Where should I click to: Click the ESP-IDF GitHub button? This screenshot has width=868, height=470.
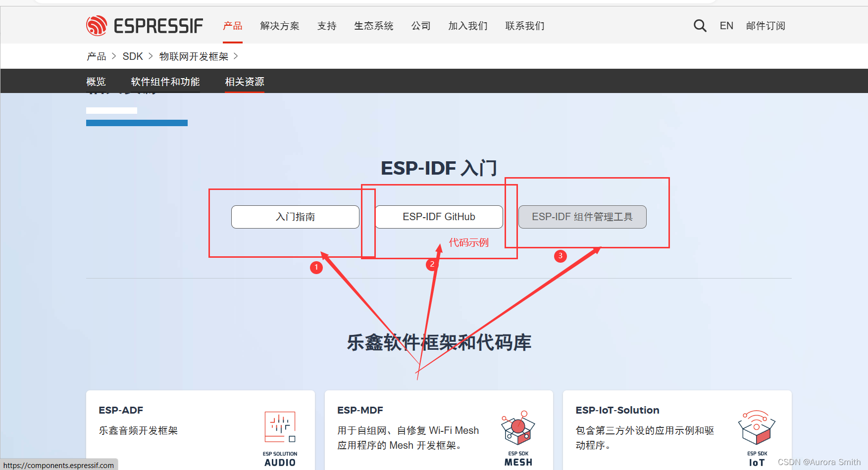439,217
